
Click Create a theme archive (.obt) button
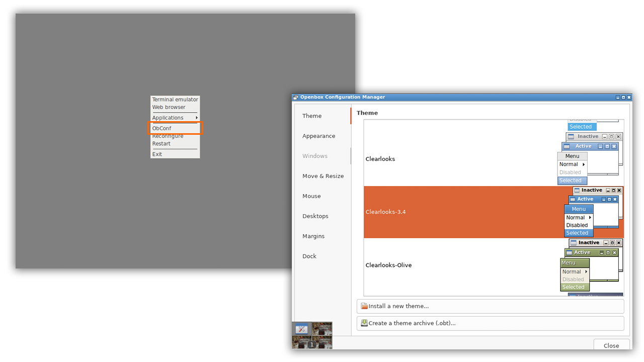[490, 323]
